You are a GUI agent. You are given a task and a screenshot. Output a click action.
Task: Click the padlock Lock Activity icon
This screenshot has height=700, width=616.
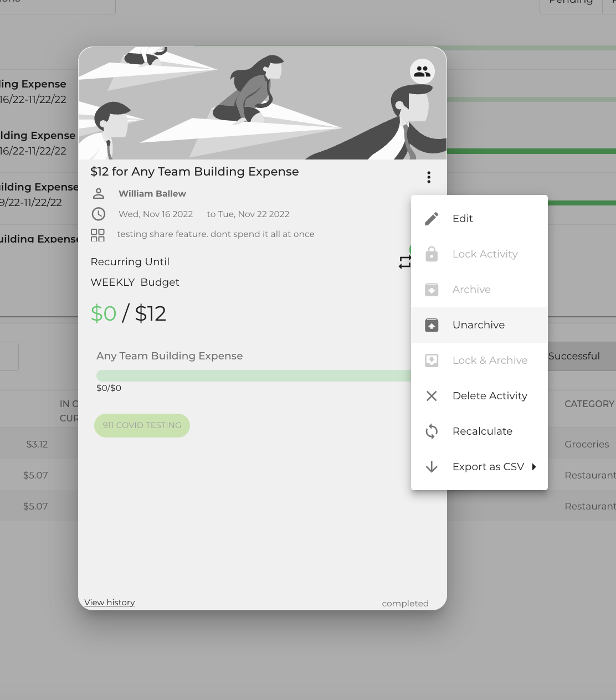[x=432, y=254]
